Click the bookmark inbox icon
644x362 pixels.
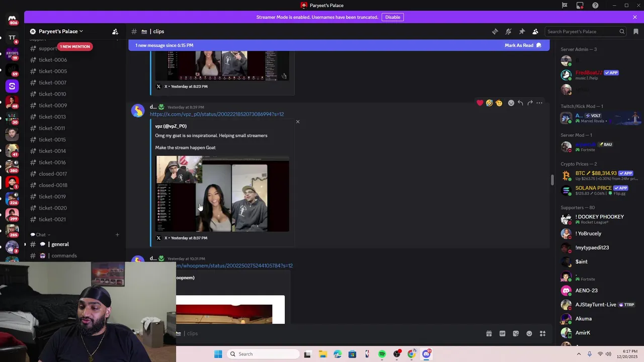click(636, 32)
